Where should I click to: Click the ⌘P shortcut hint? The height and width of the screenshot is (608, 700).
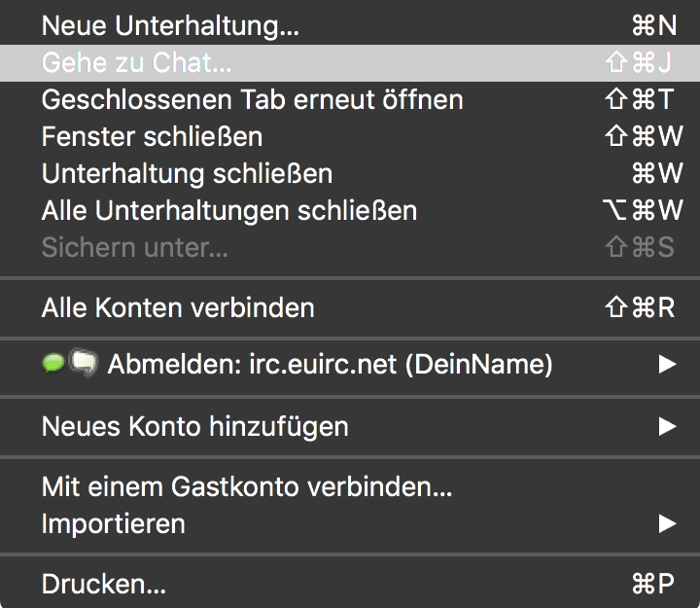[x=652, y=584]
